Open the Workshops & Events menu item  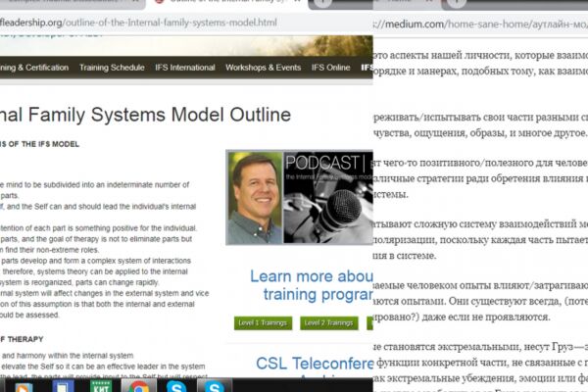(x=263, y=68)
